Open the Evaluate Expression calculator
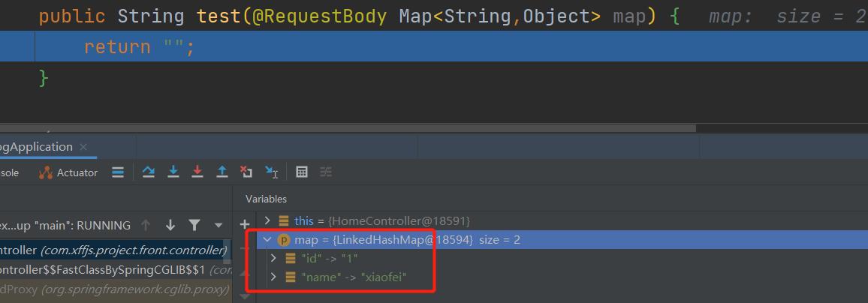Image resolution: width=868 pixels, height=303 pixels. [302, 172]
